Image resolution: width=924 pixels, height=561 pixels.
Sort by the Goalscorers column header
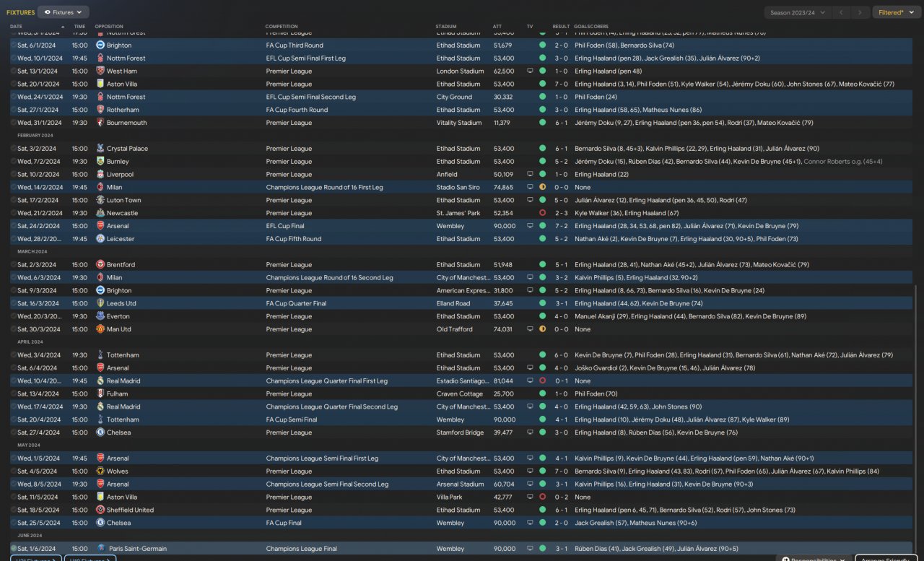(x=591, y=27)
